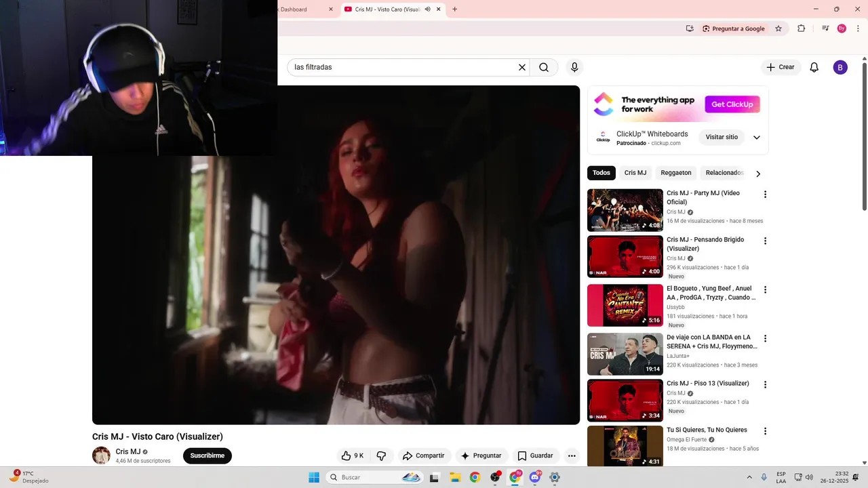Open options menu for Pensando Brigido video
Viewport: 868px width, 488px height.
click(765, 241)
